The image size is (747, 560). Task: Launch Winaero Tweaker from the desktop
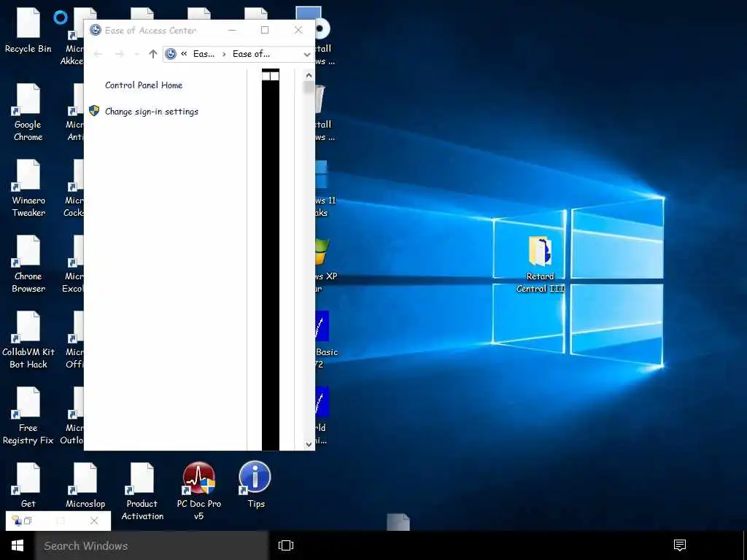pos(28,188)
